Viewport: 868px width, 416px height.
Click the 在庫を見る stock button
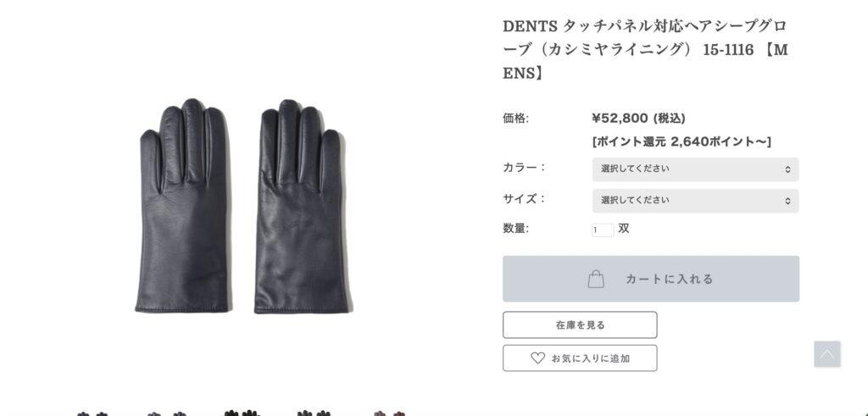(580, 324)
